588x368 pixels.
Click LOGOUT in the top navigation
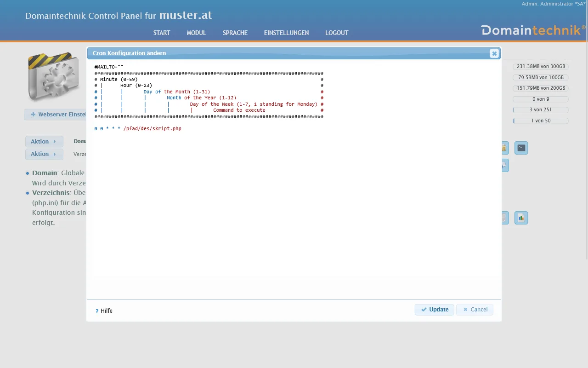pos(337,33)
